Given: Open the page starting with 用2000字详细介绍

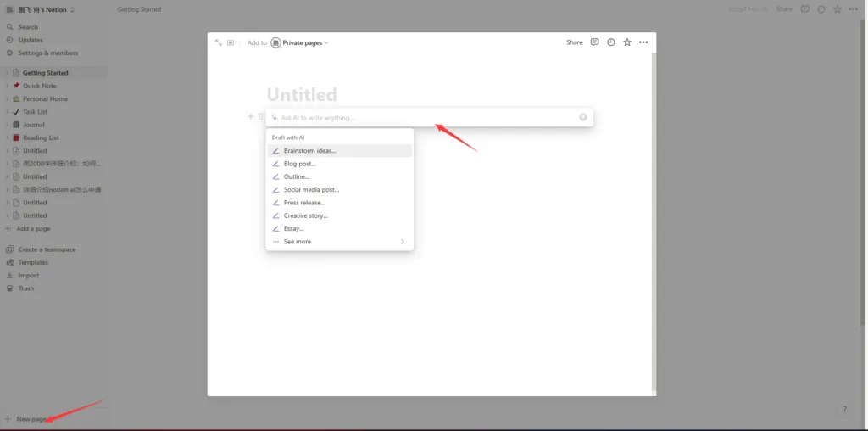Looking at the screenshot, I should coord(62,164).
